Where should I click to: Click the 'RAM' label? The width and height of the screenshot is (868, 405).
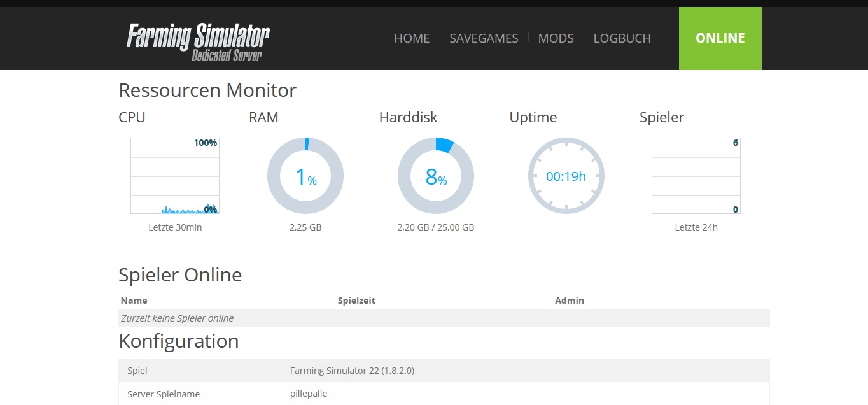click(x=263, y=117)
